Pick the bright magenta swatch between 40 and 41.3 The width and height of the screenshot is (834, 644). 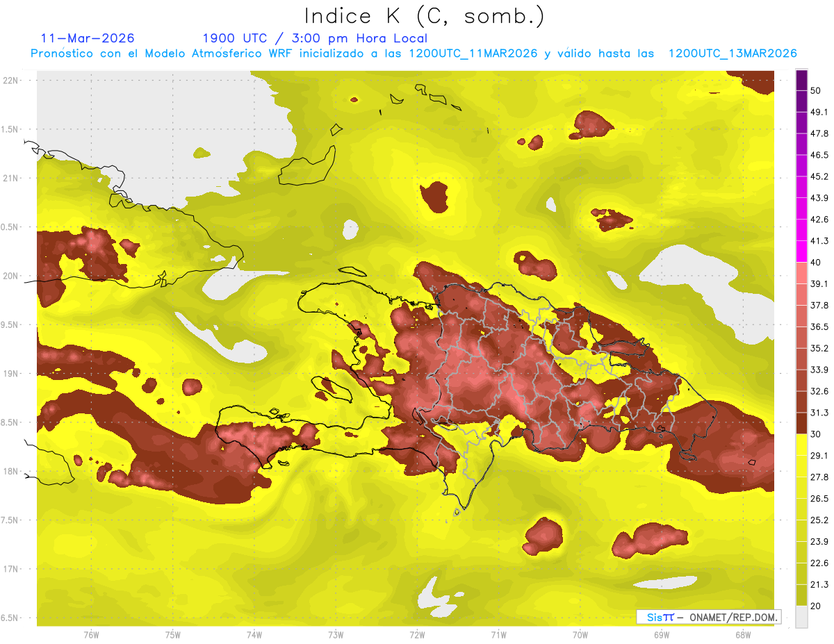[801, 251]
